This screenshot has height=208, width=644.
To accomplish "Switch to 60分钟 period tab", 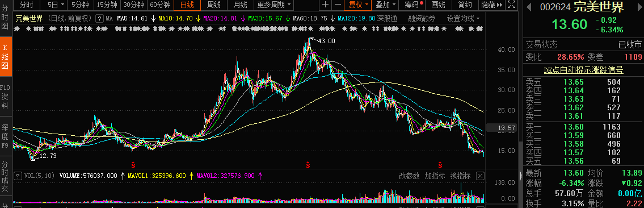I will [160, 5].
